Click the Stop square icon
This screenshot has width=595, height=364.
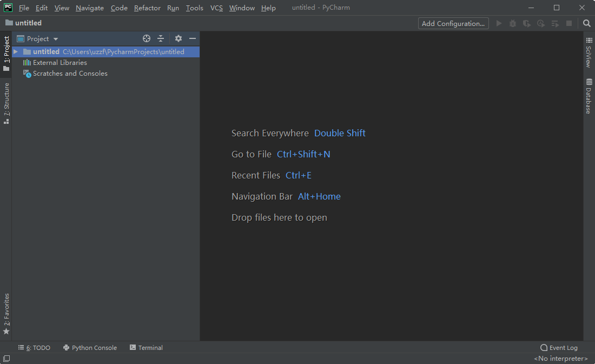point(569,24)
